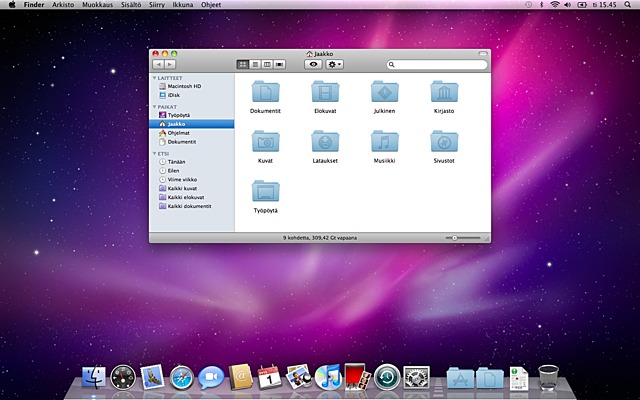Collapse the ETSI sidebar section

click(155, 153)
